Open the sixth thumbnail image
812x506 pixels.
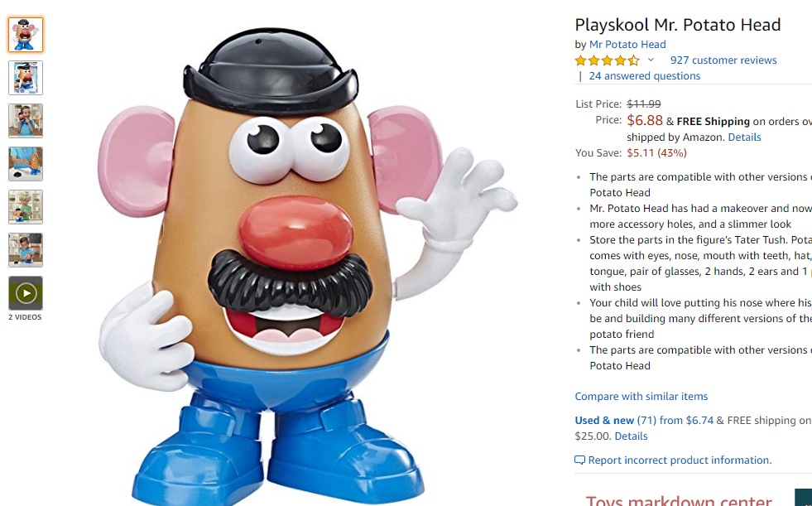[26, 250]
